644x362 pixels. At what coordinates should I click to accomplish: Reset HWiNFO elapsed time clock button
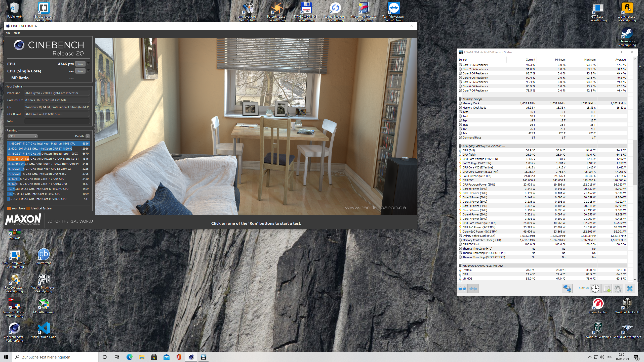click(x=595, y=289)
